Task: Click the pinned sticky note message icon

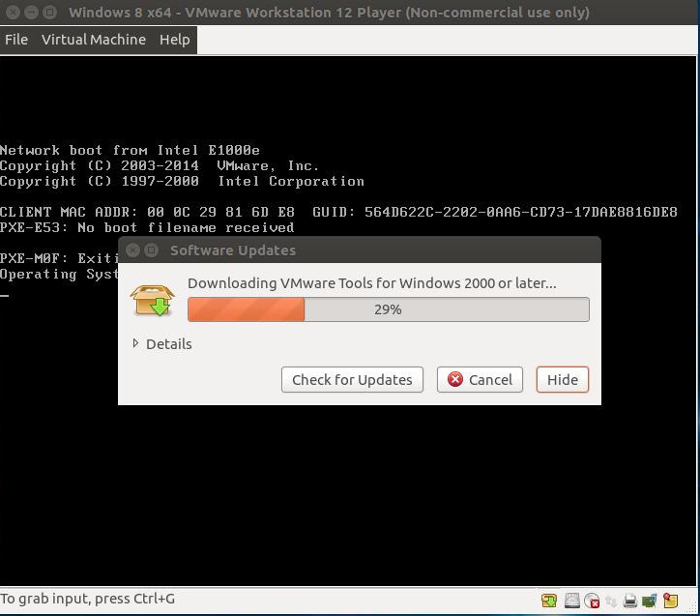Action: pos(671,601)
